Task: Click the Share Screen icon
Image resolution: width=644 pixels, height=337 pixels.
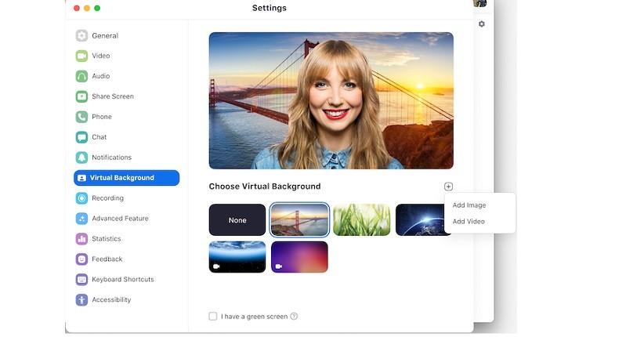Action: tap(81, 96)
